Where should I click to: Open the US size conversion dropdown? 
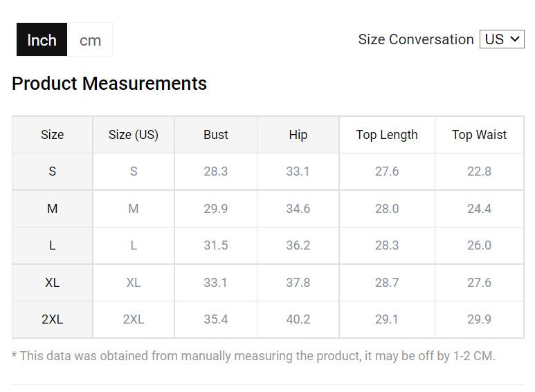pyautogui.click(x=502, y=39)
